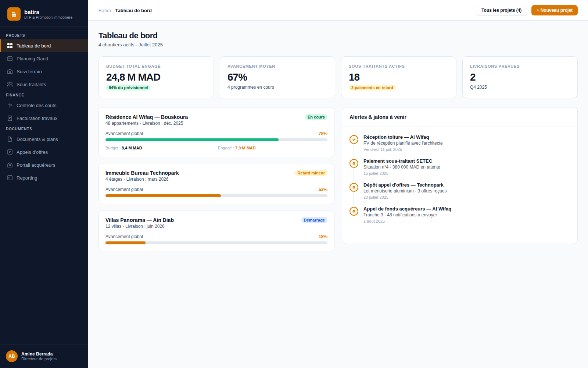
Task: Click the Batira breadcrumb link
Action: (105, 10)
